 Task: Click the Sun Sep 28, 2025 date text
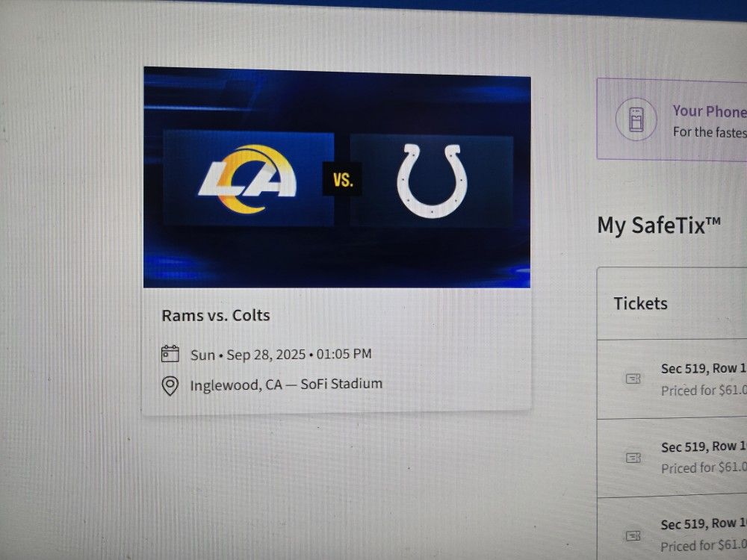click(x=281, y=355)
